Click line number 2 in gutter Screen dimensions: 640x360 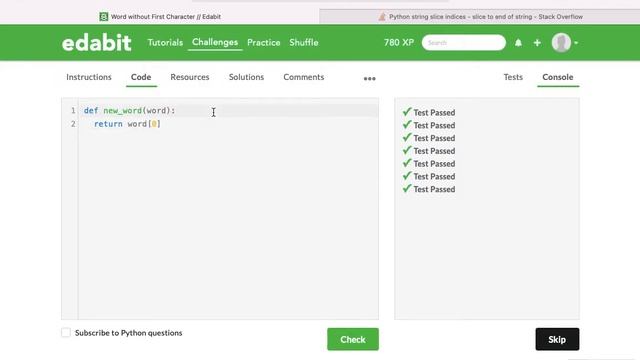(x=73, y=124)
